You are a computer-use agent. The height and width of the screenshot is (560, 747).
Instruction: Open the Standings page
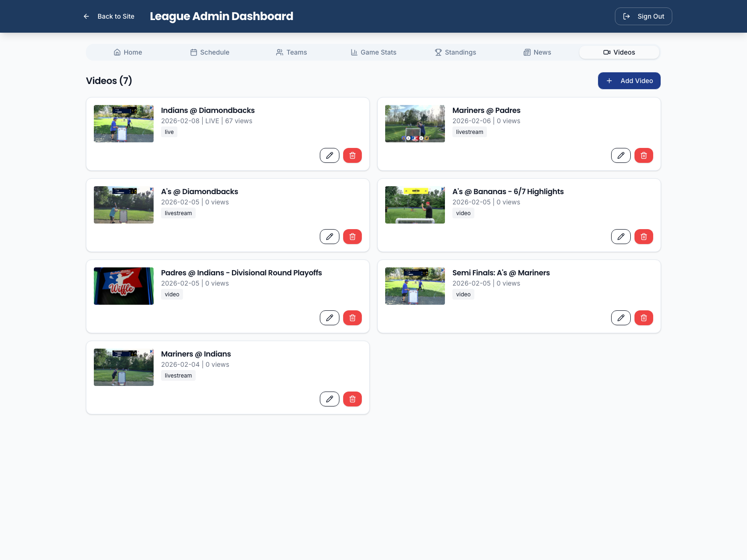tap(455, 52)
